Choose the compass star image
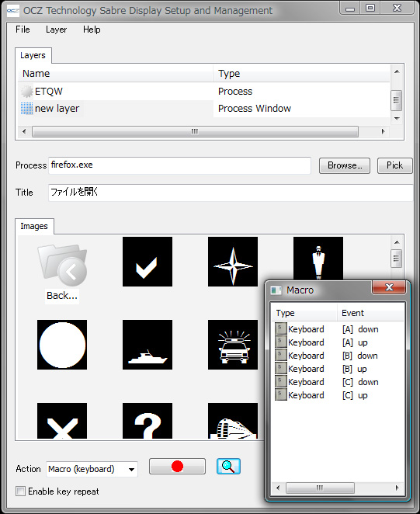Viewport: 420px width, 514px height. [233, 262]
